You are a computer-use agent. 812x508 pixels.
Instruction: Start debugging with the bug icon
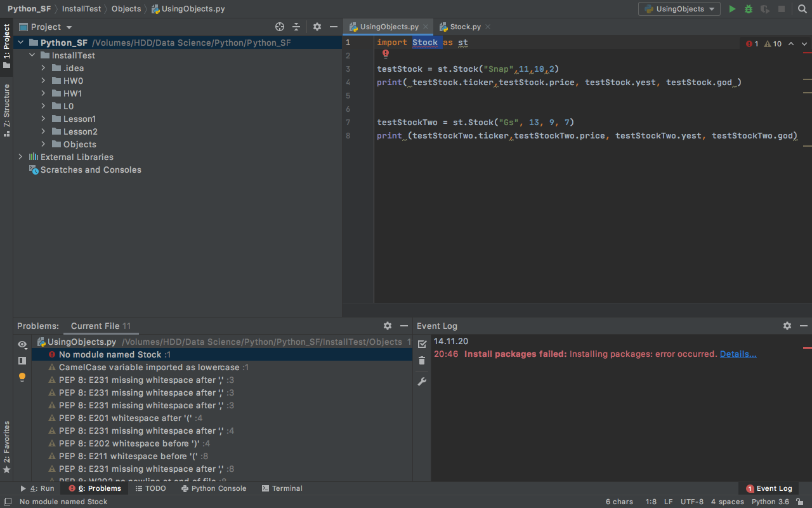pyautogui.click(x=749, y=9)
